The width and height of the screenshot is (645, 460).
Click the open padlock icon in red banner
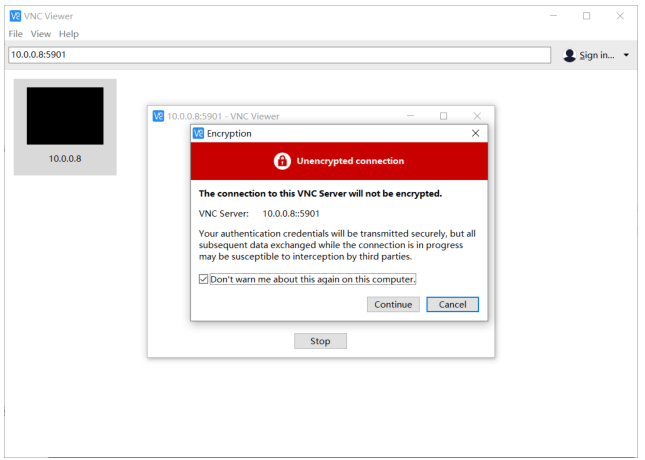283,161
